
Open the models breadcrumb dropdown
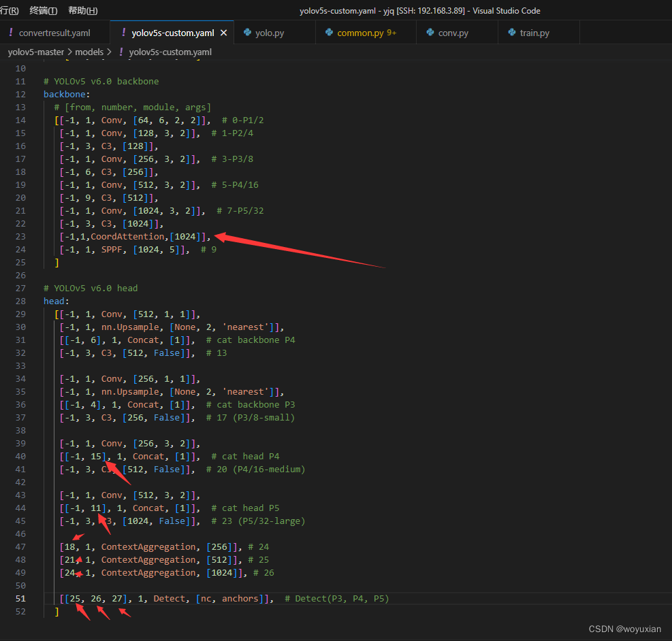(89, 52)
